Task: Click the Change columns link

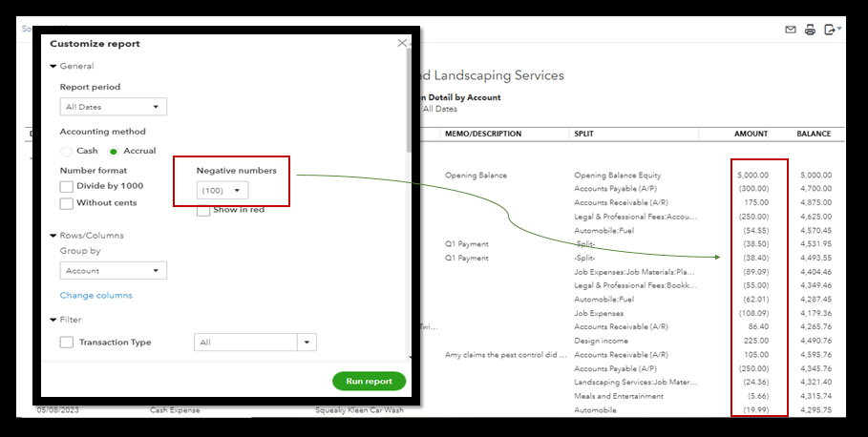Action: (96, 296)
